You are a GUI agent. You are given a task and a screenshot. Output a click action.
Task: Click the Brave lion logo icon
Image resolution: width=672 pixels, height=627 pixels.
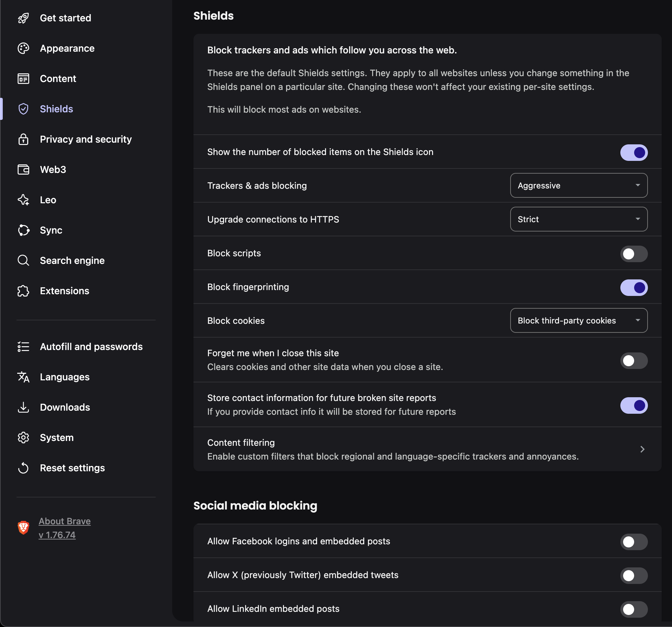click(x=23, y=527)
